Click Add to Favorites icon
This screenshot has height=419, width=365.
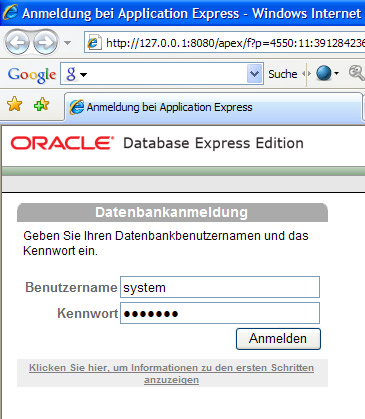[41, 105]
